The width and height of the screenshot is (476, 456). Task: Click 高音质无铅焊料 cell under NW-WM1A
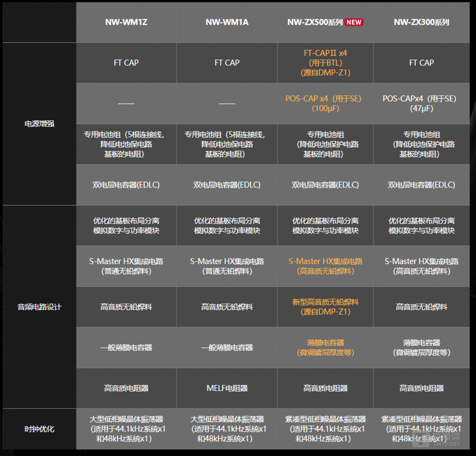click(x=227, y=307)
